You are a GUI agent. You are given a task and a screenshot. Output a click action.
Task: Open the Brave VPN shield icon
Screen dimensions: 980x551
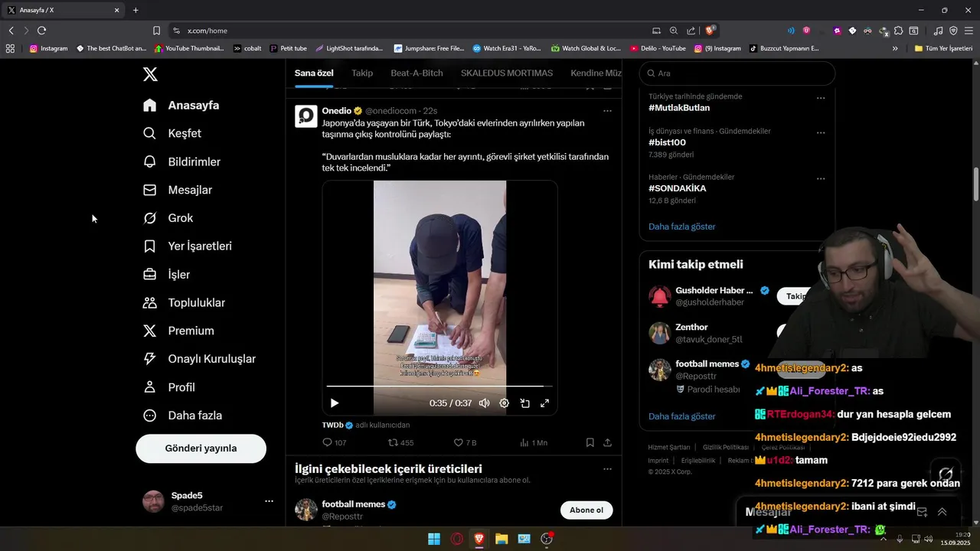[x=953, y=31]
